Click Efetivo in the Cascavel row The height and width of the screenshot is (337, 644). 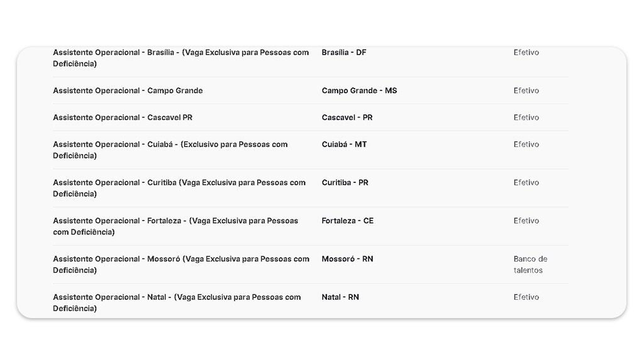526,118
